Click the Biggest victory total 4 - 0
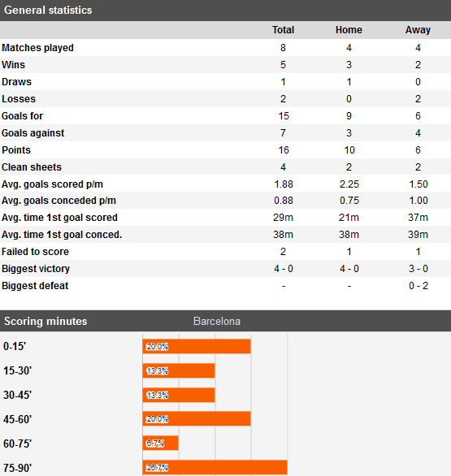The width and height of the screenshot is (451, 476). point(284,269)
